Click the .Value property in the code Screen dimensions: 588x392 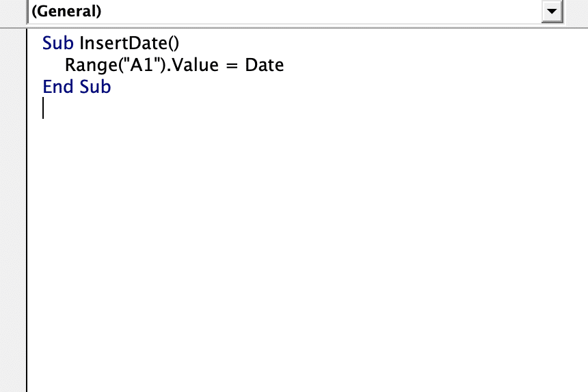pyautogui.click(x=192, y=65)
